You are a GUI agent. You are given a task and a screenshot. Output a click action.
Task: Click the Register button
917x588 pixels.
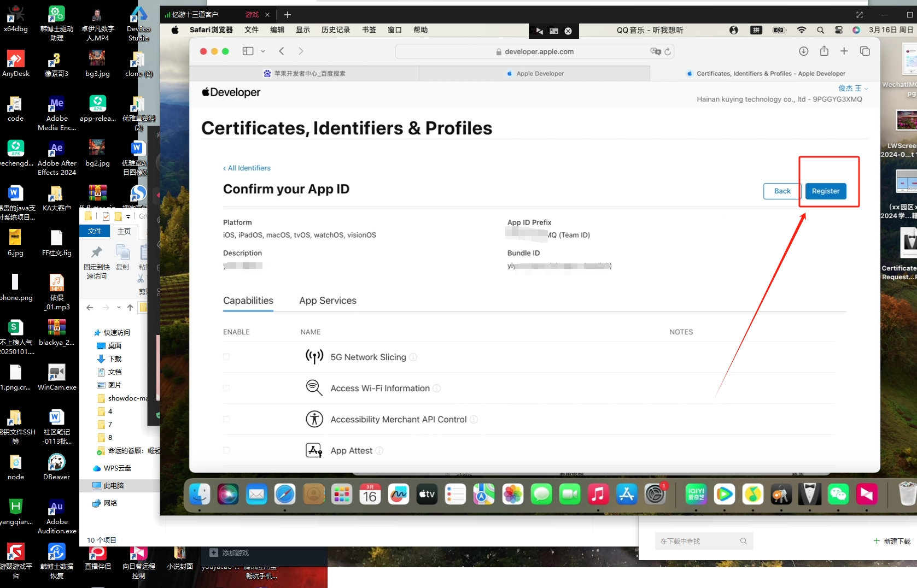(x=825, y=191)
